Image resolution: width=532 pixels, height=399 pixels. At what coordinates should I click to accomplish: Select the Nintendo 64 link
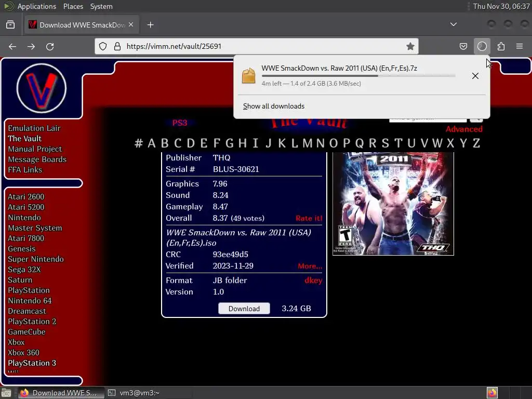pyautogui.click(x=30, y=301)
